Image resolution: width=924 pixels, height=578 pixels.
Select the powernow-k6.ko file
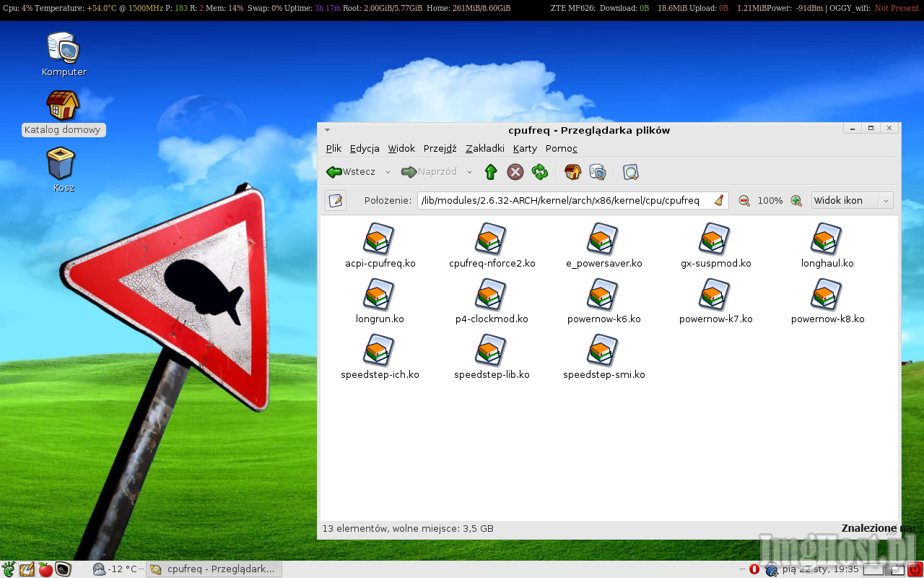pos(603,302)
